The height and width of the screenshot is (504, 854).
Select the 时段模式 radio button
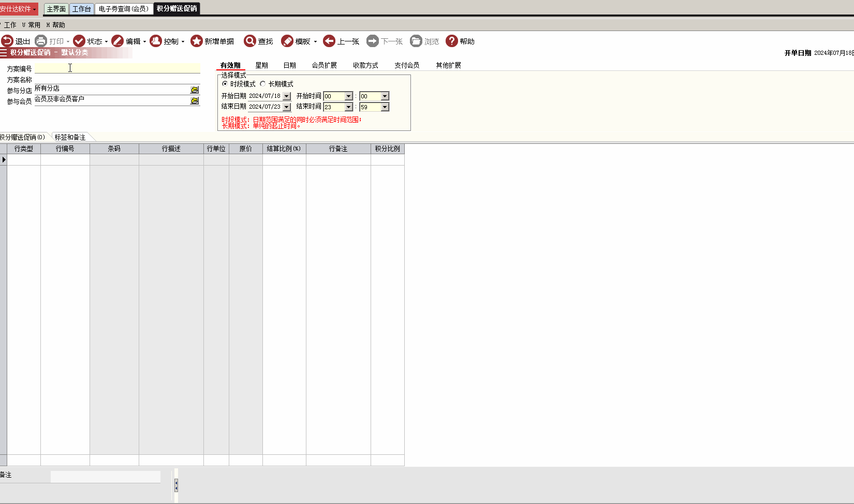[x=225, y=84]
